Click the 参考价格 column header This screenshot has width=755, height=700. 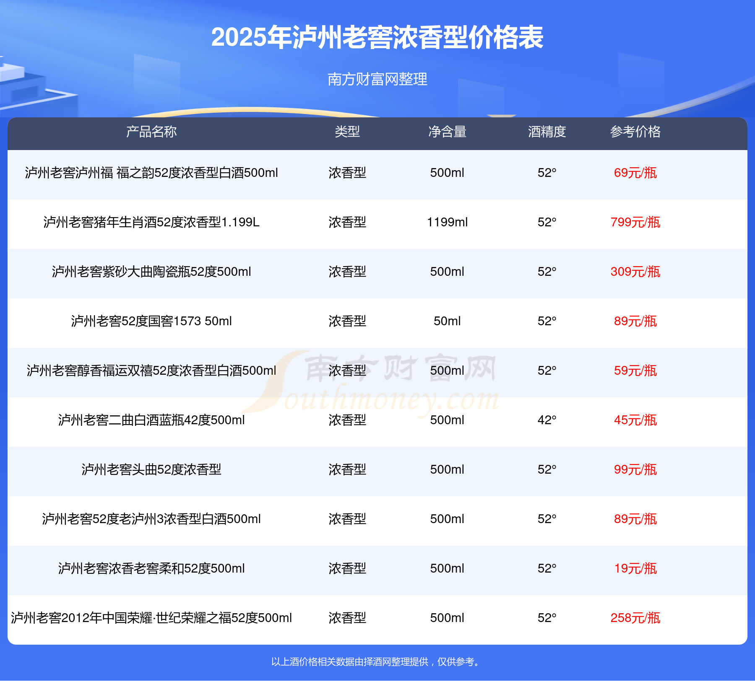635,132
